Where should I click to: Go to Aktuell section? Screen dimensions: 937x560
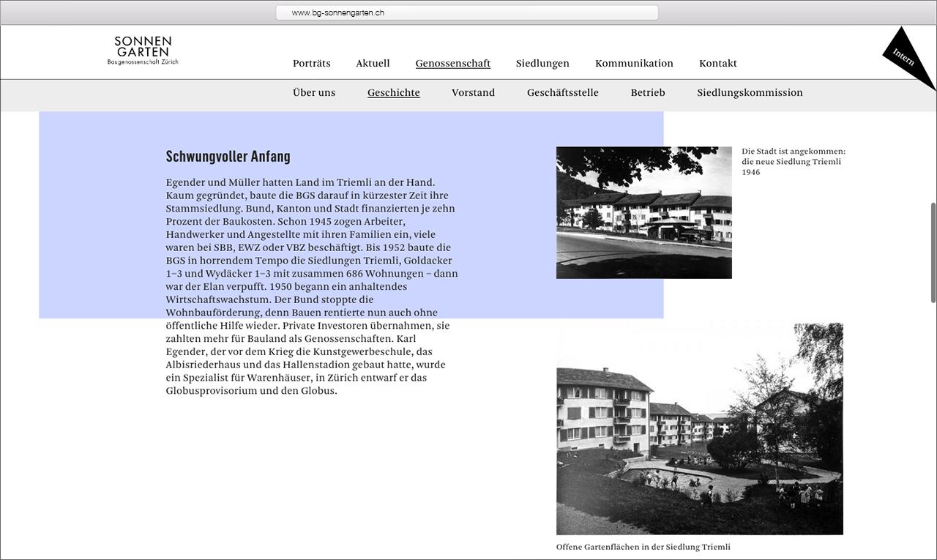[x=373, y=64]
